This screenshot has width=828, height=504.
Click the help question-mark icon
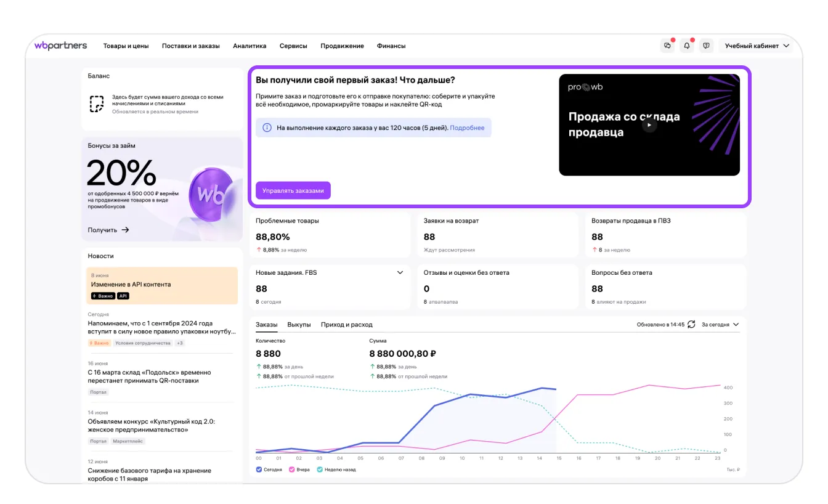coord(706,46)
